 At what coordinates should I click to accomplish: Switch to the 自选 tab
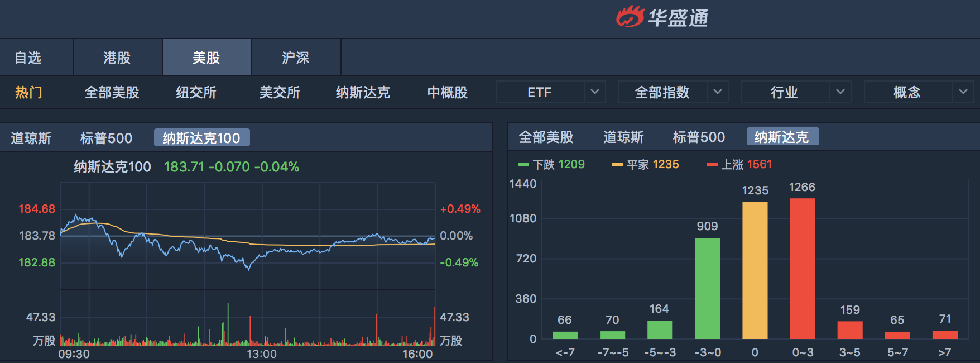pos(28,58)
